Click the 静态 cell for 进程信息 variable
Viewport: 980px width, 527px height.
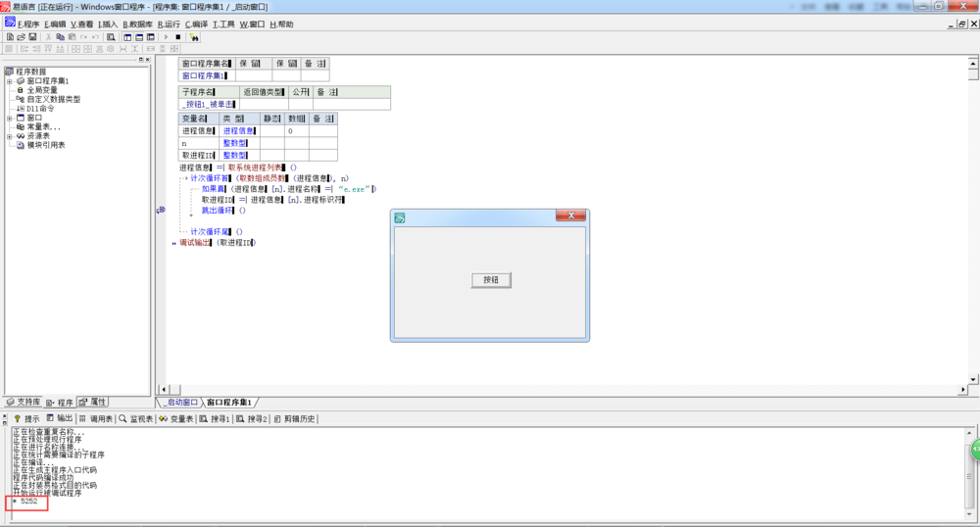pos(271,130)
